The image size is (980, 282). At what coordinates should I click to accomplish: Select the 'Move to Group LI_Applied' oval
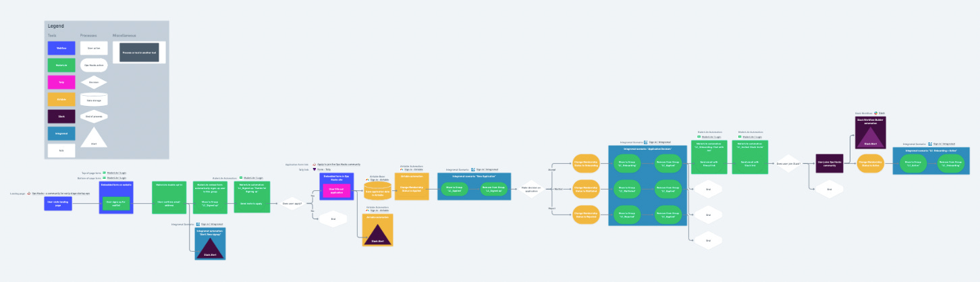tap(454, 190)
